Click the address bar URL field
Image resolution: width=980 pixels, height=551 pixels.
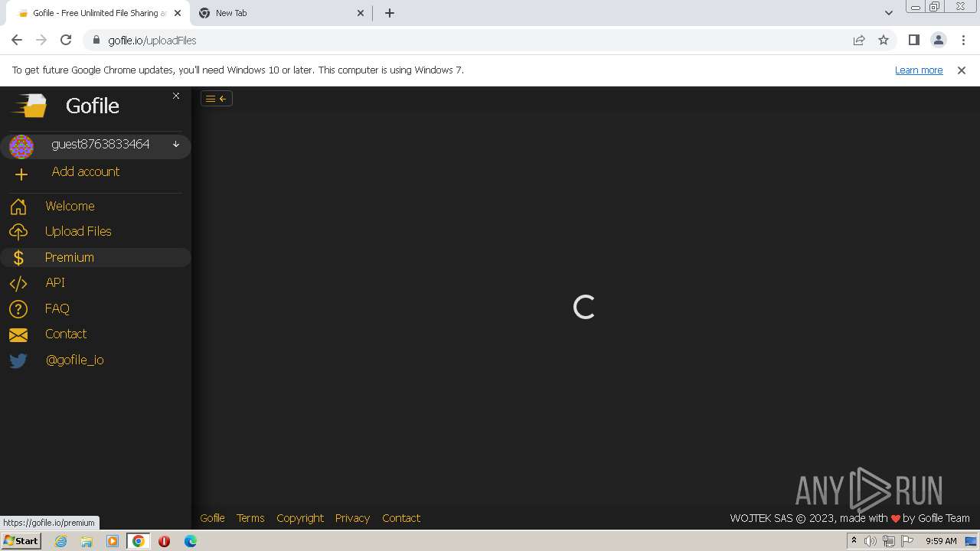(x=475, y=41)
